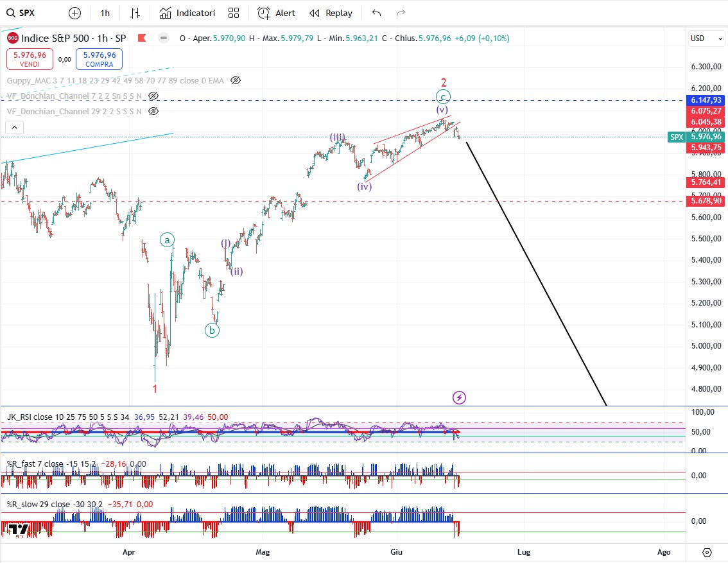This screenshot has width=728, height=563.
Task: Click the Indice S&P 500 symbol title
Action: coord(73,38)
